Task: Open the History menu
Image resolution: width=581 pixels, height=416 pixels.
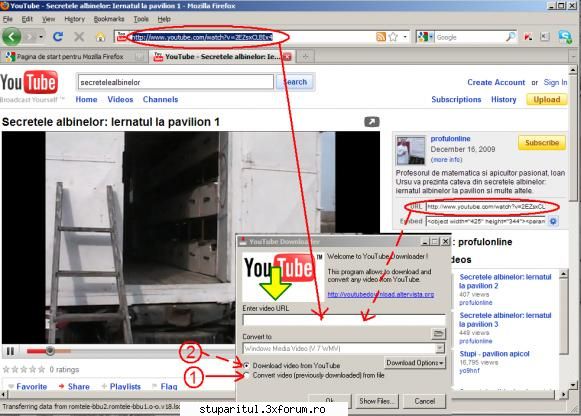Action: (x=74, y=19)
